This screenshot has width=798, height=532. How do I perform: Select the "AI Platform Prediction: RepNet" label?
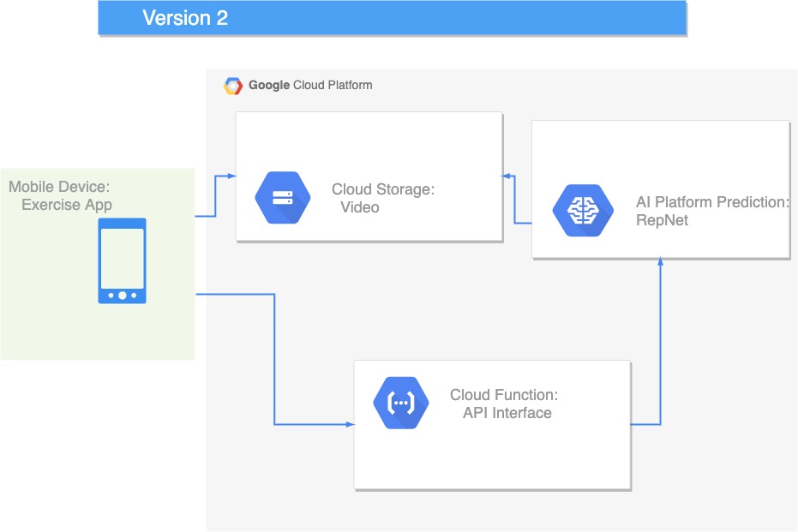pyautogui.click(x=712, y=211)
